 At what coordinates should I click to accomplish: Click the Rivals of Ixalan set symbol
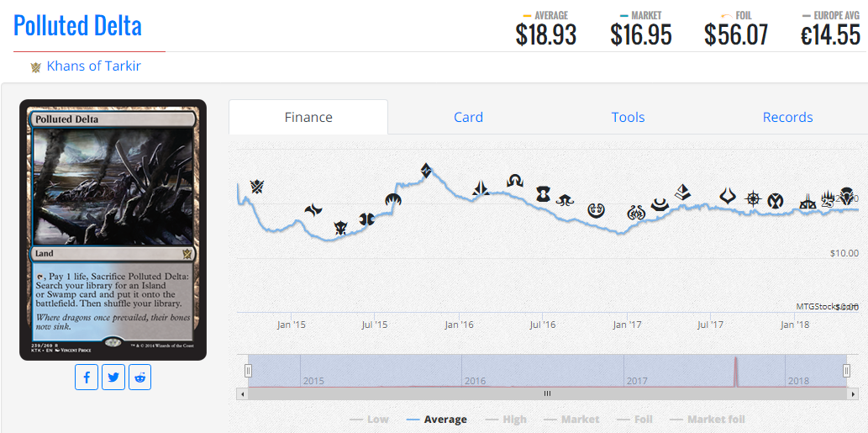pos(809,201)
